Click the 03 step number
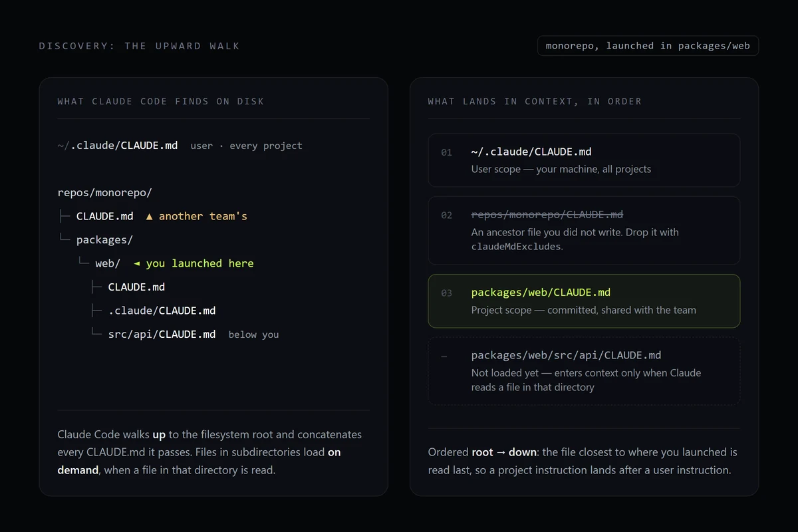This screenshot has height=532, width=798. pos(446,293)
